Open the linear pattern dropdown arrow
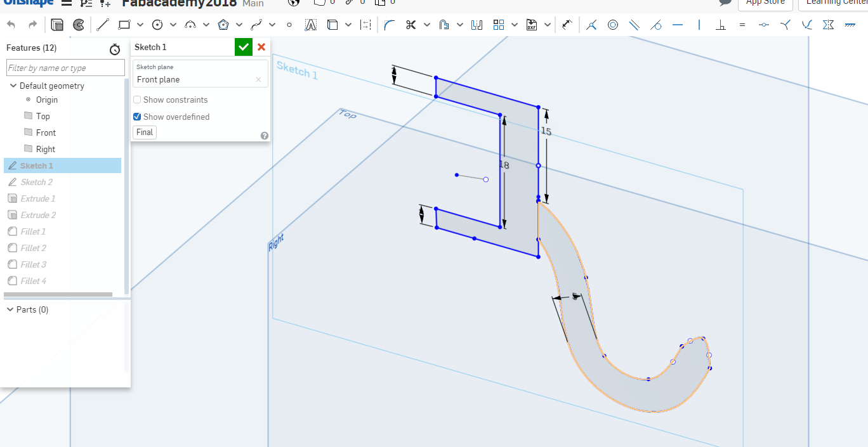Image resolution: width=868 pixels, height=447 pixels. coord(515,25)
